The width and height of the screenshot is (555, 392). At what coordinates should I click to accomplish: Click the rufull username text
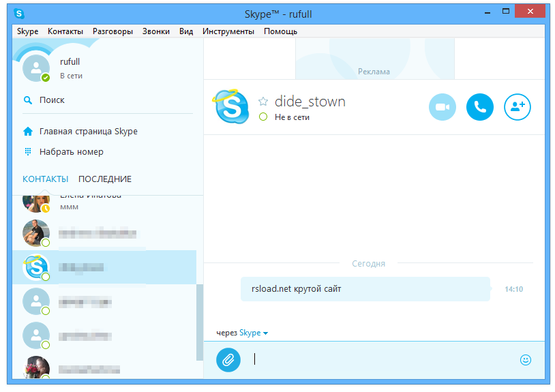[70, 61]
